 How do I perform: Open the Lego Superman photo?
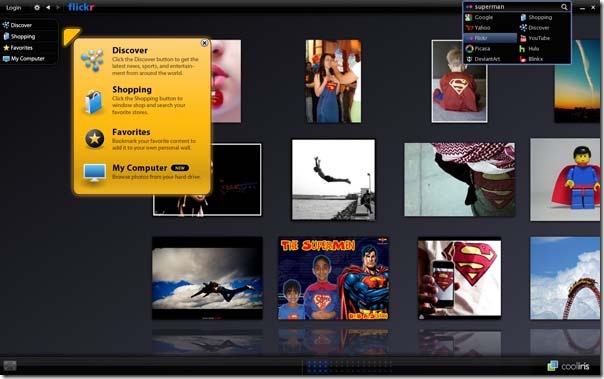(565, 180)
